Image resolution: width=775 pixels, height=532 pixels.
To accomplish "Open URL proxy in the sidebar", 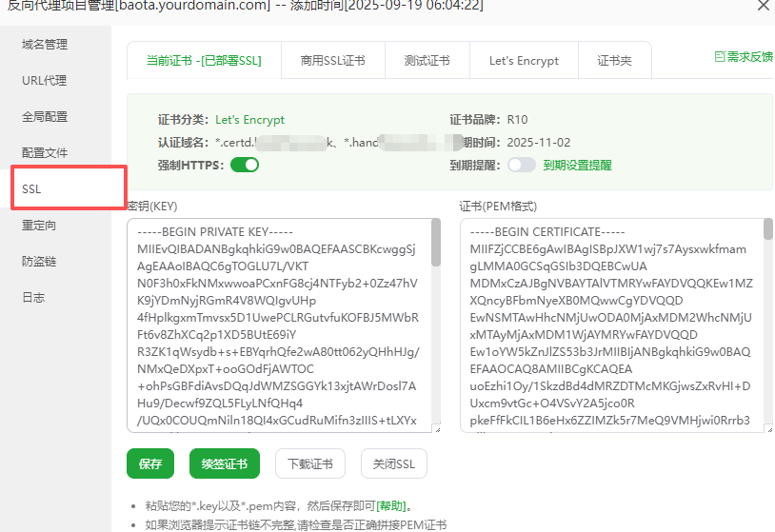I will [x=45, y=81].
